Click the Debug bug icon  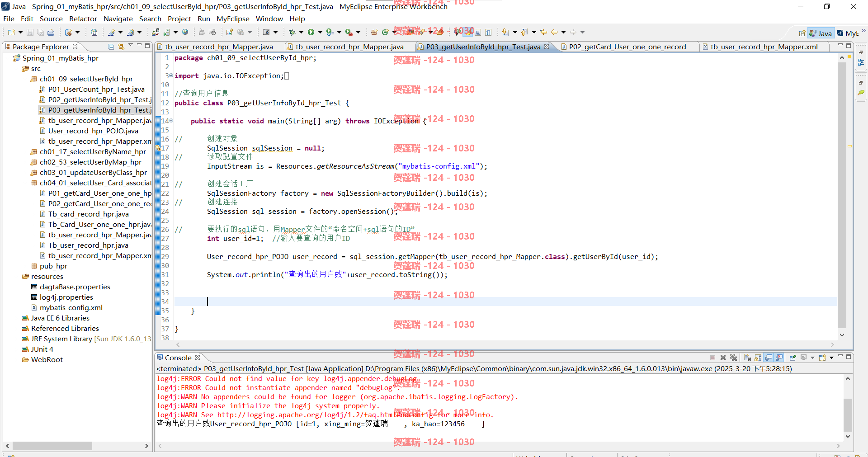point(292,32)
